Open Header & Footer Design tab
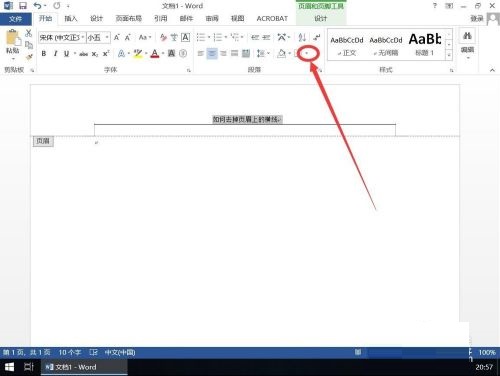The image size is (500, 376). point(321,19)
